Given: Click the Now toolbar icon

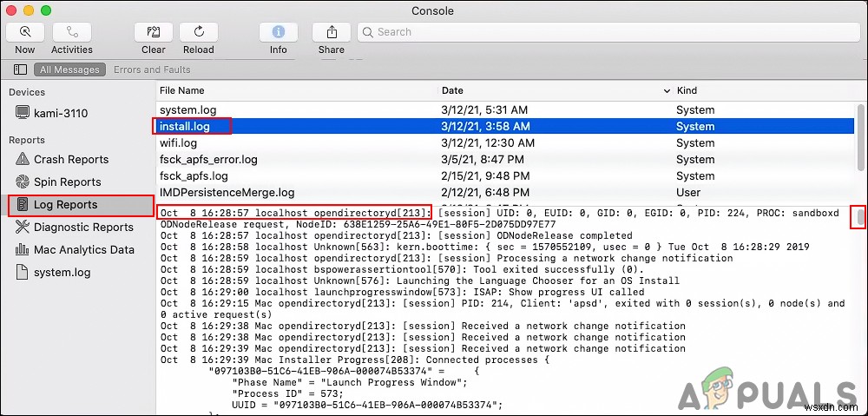Looking at the screenshot, I should [x=25, y=32].
